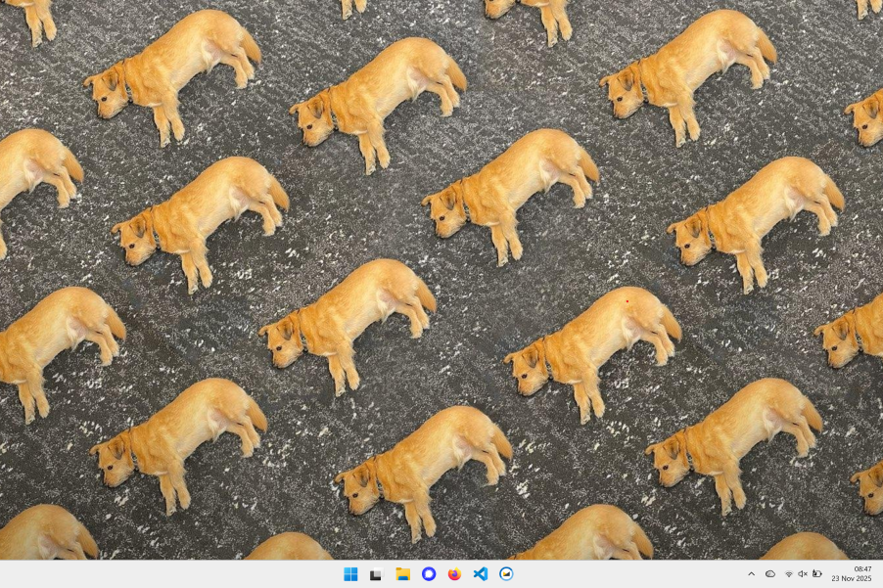Launch Visual Studio Code

(x=480, y=575)
